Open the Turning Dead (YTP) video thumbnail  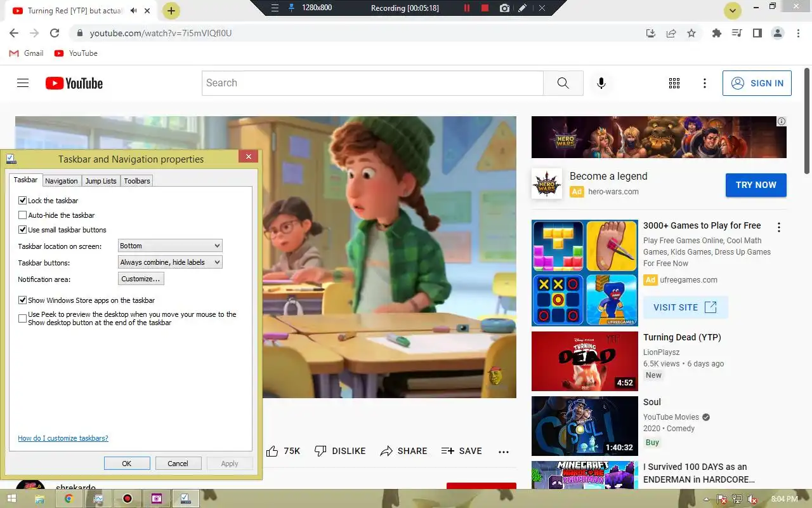tap(584, 361)
